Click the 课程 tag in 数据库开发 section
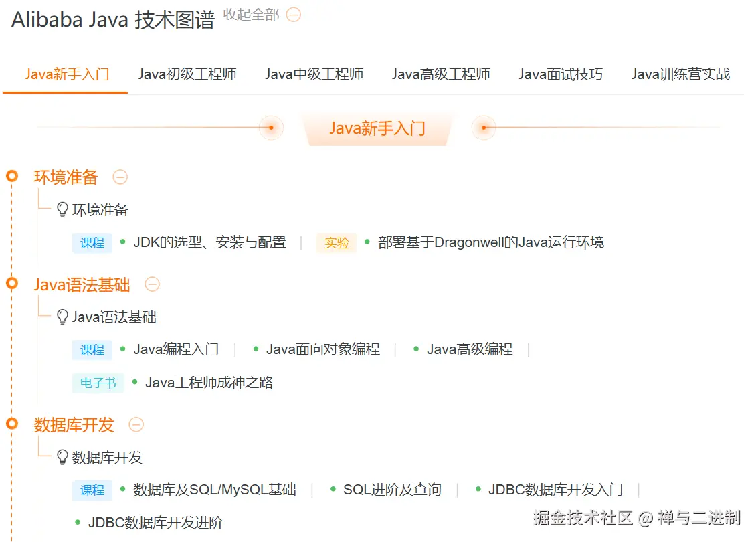This screenshot has height=542, width=756. pyautogui.click(x=92, y=490)
